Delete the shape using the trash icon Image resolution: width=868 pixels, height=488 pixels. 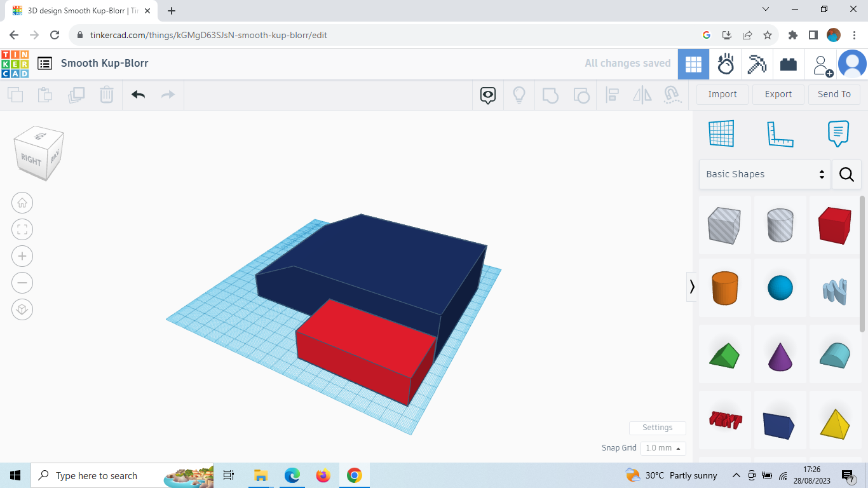106,94
